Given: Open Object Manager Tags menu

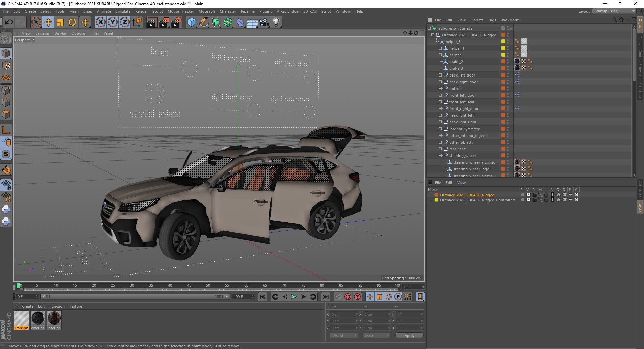Looking at the screenshot, I should click(x=492, y=20).
